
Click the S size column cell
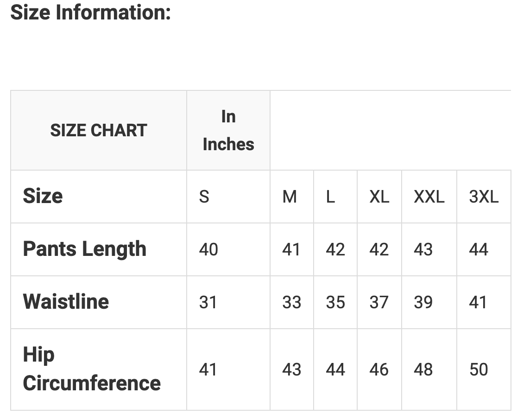(x=204, y=197)
